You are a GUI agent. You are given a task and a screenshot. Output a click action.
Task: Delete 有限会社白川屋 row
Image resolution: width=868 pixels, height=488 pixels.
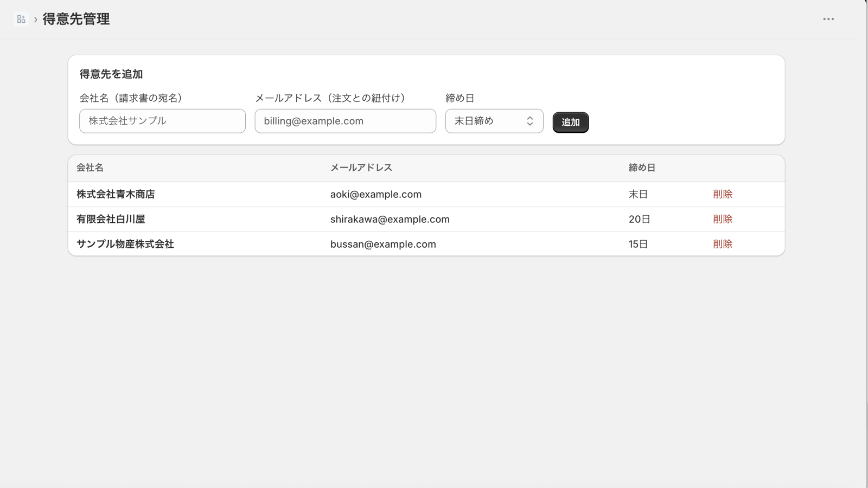[723, 219]
